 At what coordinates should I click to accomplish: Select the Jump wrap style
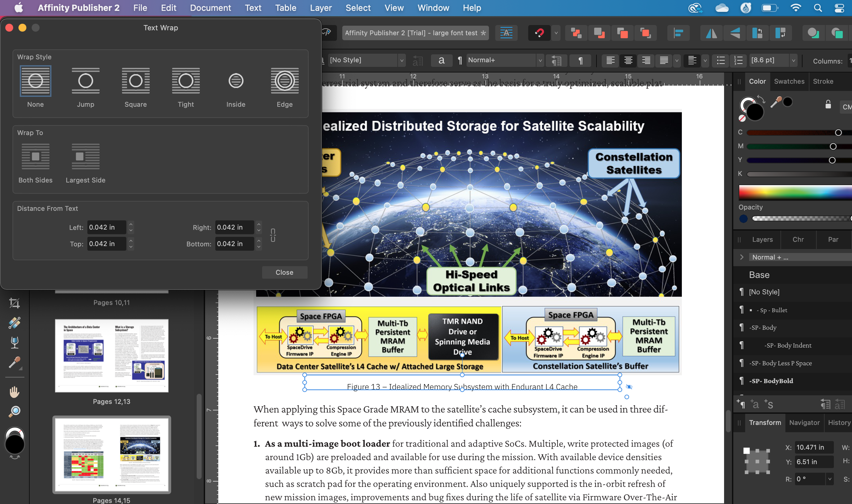click(85, 81)
